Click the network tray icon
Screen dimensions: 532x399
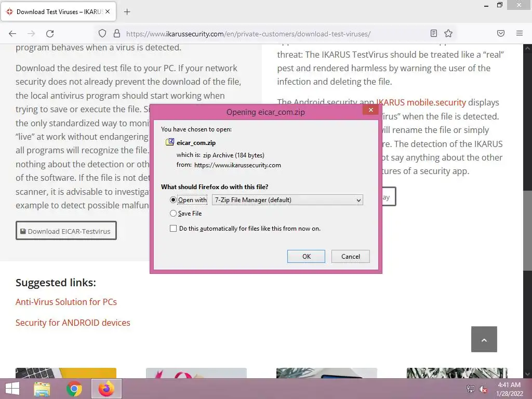(471, 389)
